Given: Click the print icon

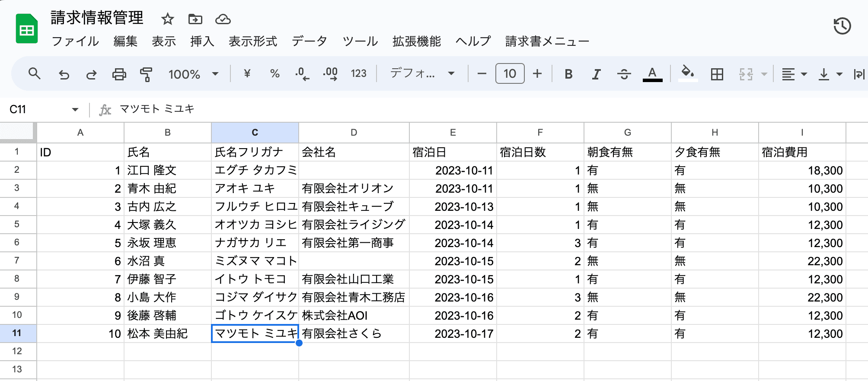Looking at the screenshot, I should pyautogui.click(x=119, y=74).
